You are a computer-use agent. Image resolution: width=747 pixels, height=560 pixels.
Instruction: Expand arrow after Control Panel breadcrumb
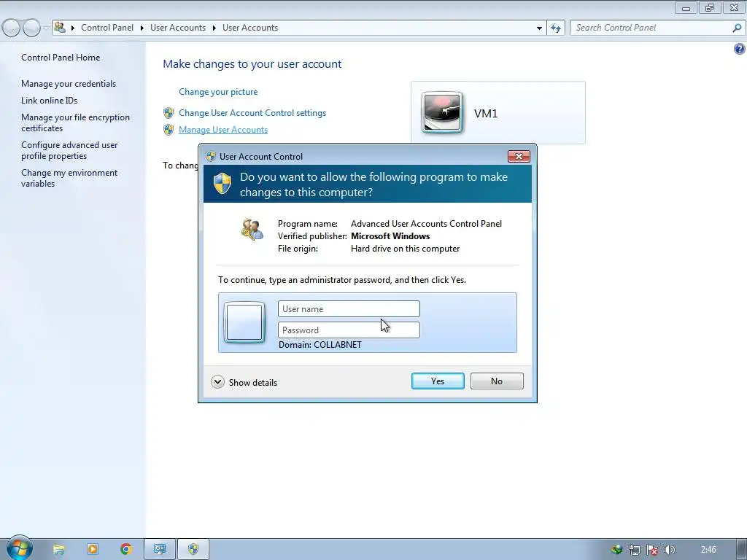(142, 28)
